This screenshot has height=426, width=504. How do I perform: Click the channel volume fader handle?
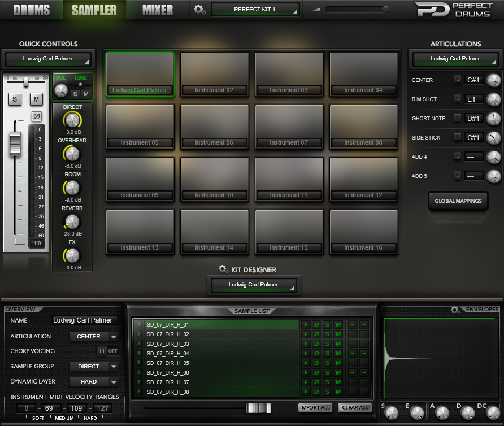tap(15, 144)
